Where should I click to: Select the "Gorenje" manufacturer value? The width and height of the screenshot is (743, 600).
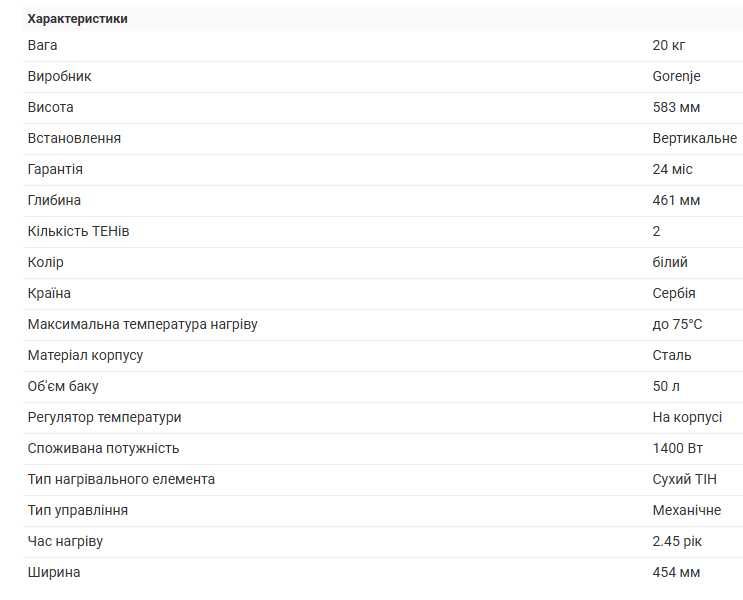pos(676,76)
